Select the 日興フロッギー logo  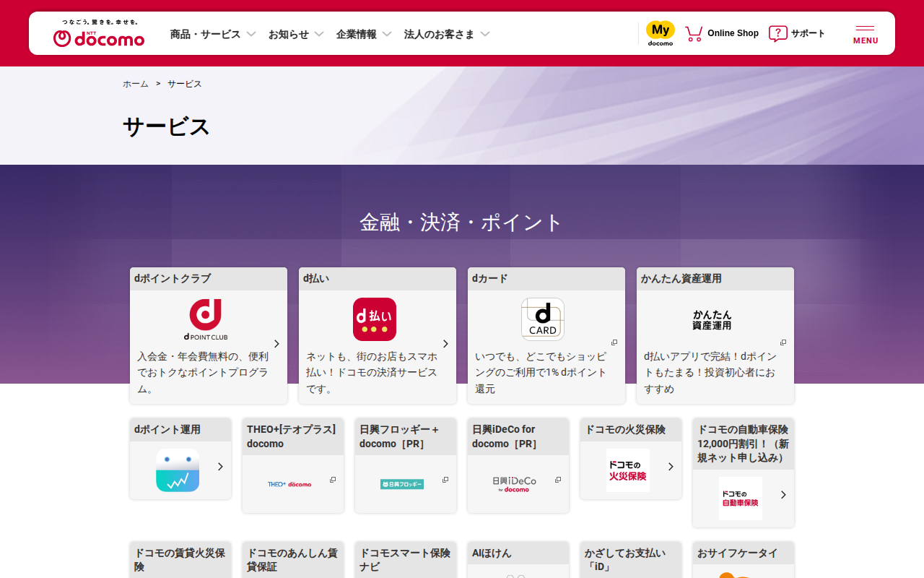pyautogui.click(x=402, y=484)
